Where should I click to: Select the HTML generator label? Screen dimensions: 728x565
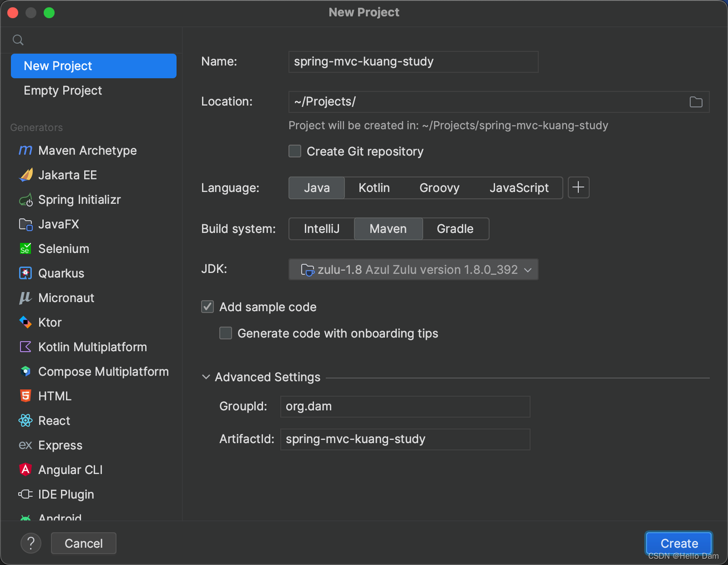(55, 396)
